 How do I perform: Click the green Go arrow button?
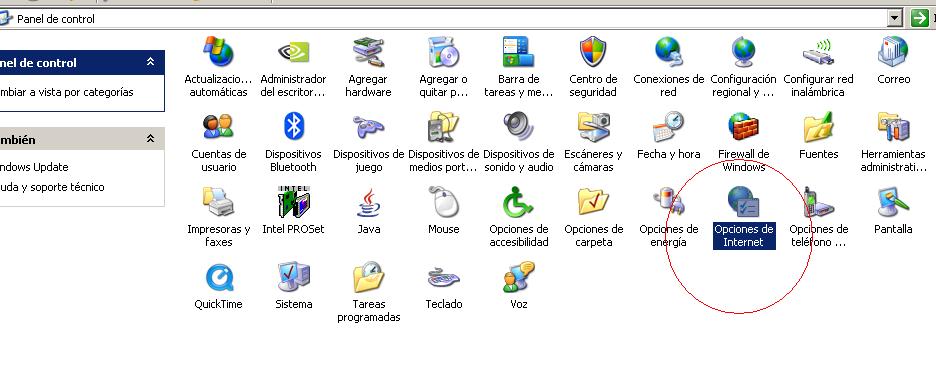[x=919, y=18]
